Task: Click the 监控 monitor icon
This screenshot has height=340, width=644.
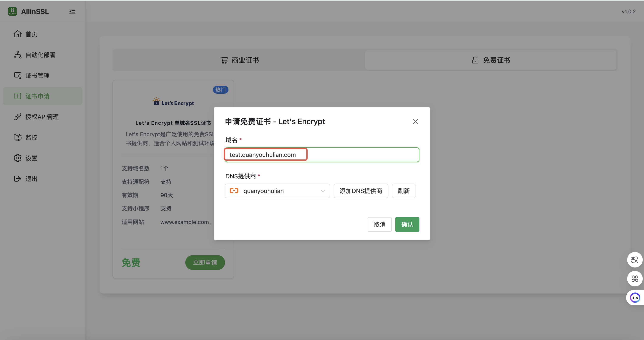Action: pos(17,137)
